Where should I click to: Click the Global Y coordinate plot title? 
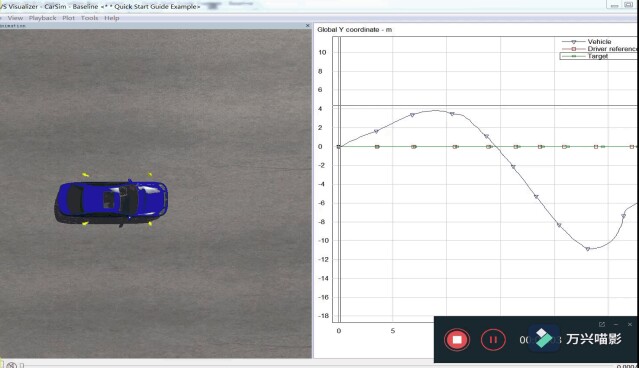click(355, 30)
